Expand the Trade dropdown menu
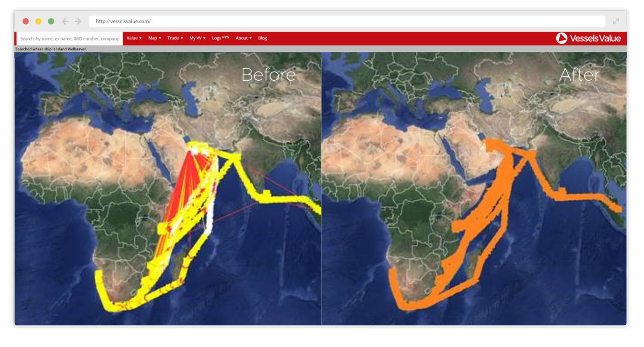 (175, 38)
